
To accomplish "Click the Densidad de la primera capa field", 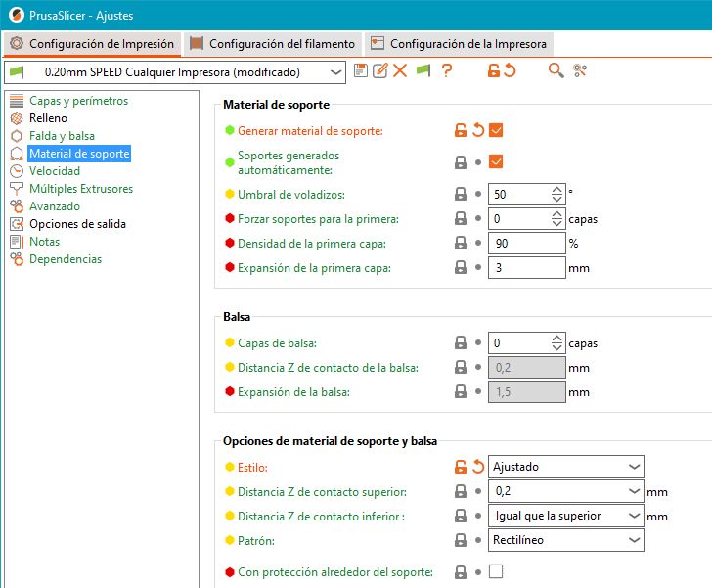I will click(x=526, y=244).
